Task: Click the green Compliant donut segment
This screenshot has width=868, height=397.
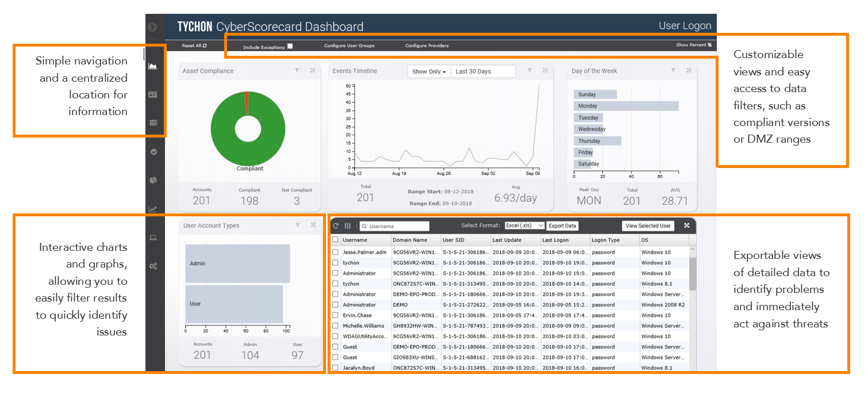Action: [248, 154]
